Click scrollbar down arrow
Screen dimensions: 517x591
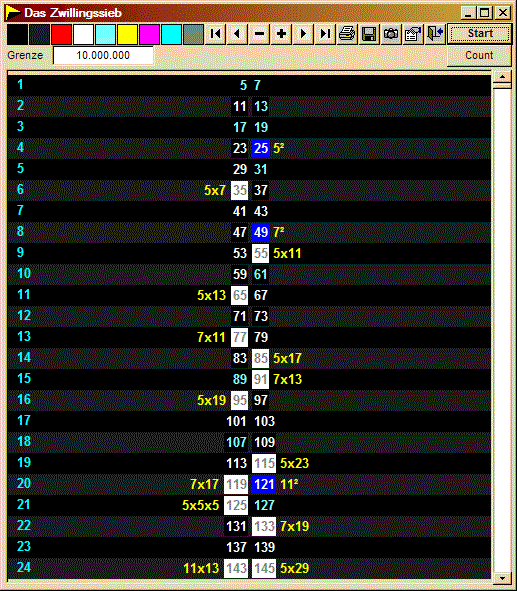(502, 577)
